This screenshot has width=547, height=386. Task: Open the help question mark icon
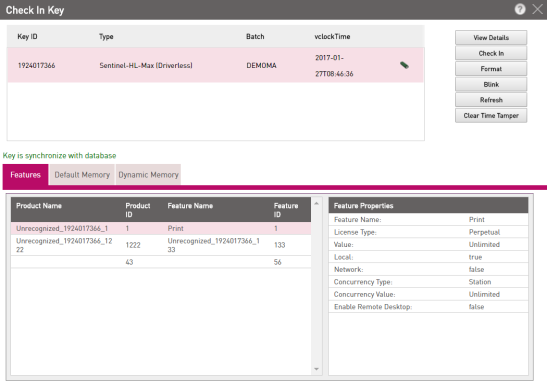(520, 9)
